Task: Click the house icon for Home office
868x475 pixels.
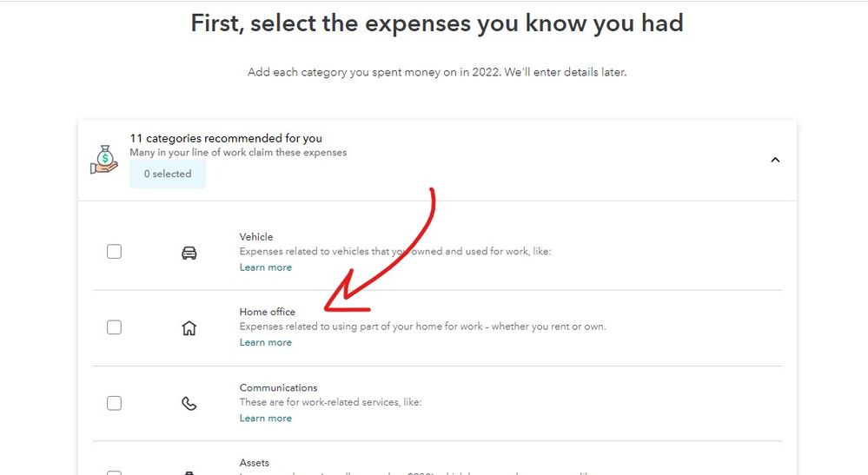Action: point(189,328)
